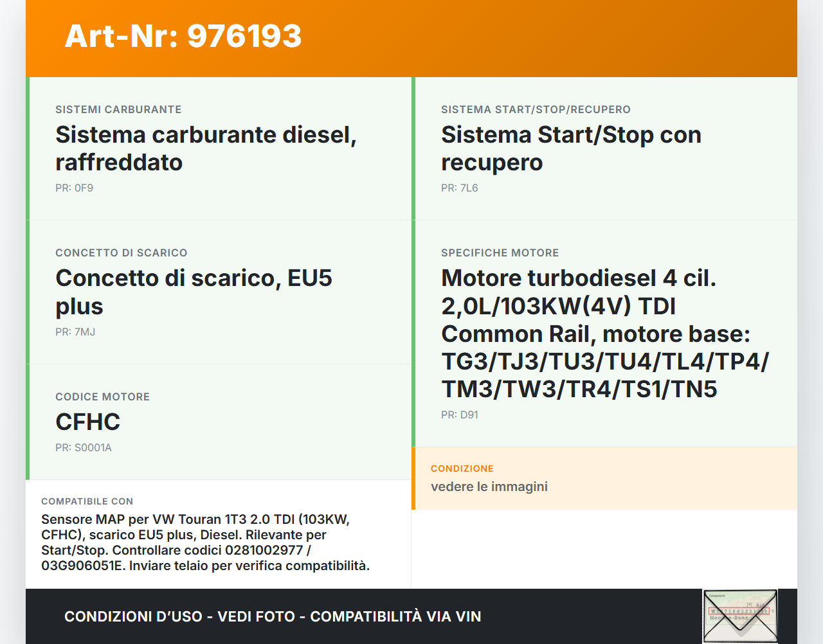This screenshot has height=644, width=823.
Task: Click the 'CFHC' engine code
Action: pyautogui.click(x=87, y=422)
